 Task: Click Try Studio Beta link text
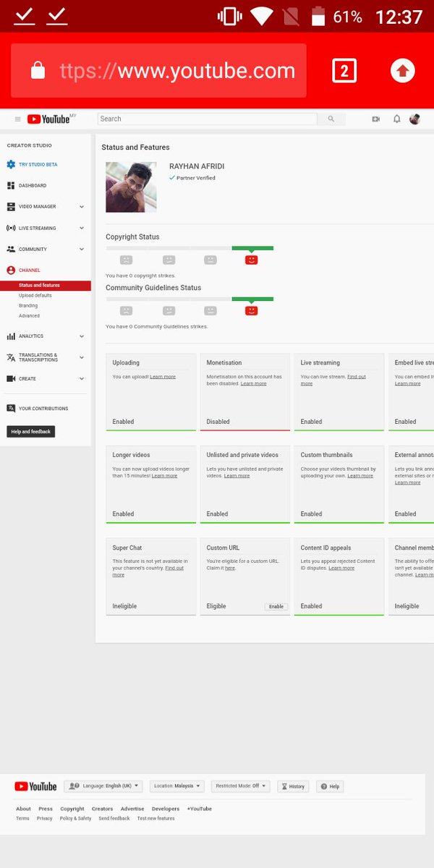38,165
